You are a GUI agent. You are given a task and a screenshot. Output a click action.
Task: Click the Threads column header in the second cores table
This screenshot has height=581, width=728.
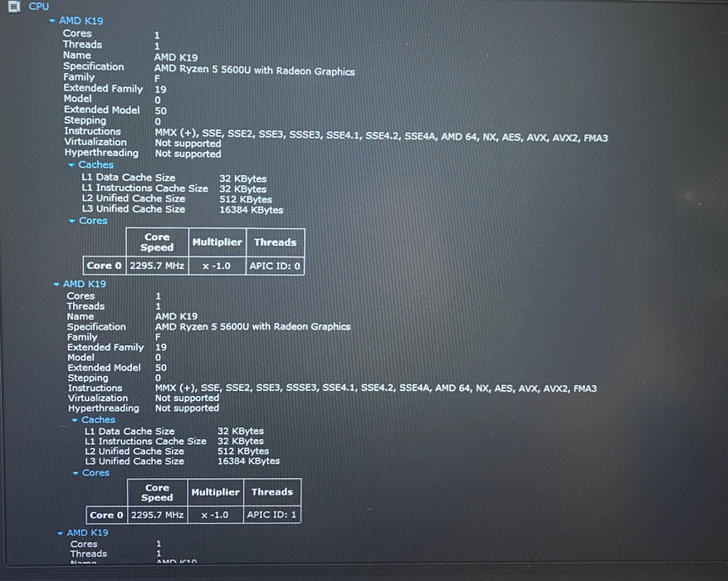click(272, 492)
